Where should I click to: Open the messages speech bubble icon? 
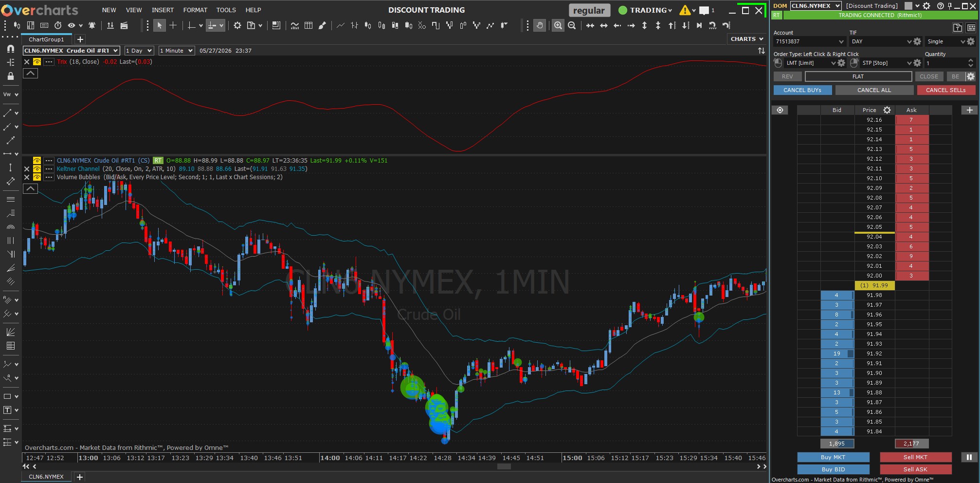pyautogui.click(x=704, y=10)
